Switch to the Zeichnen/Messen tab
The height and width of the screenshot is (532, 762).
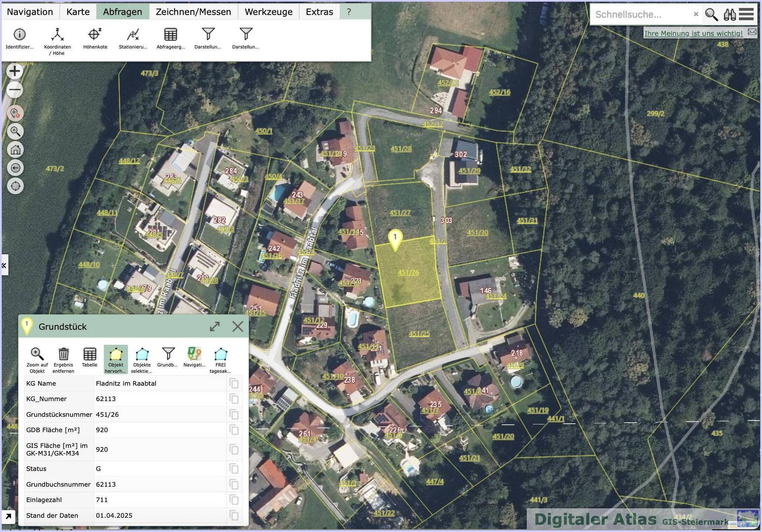(x=193, y=12)
